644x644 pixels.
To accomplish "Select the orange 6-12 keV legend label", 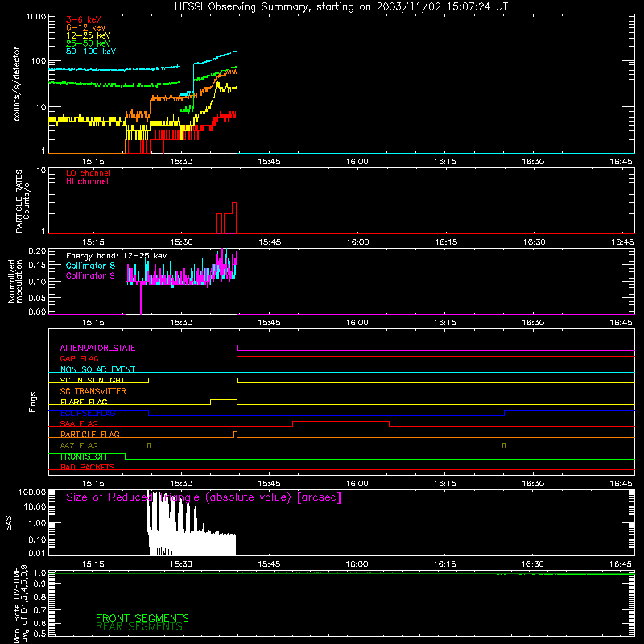I will pos(86,27).
